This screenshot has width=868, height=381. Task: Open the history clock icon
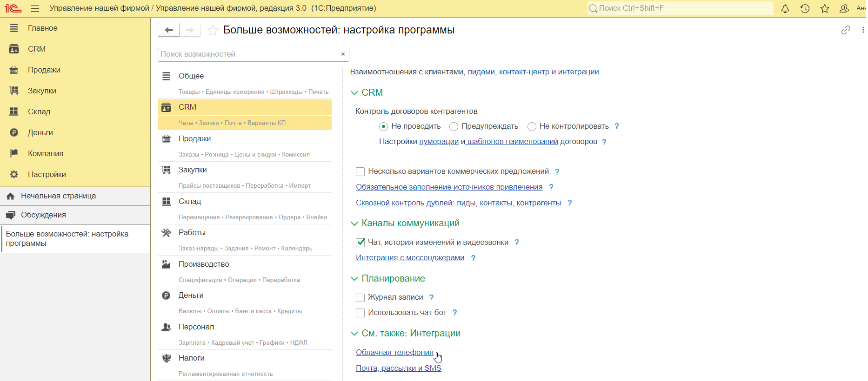point(805,8)
